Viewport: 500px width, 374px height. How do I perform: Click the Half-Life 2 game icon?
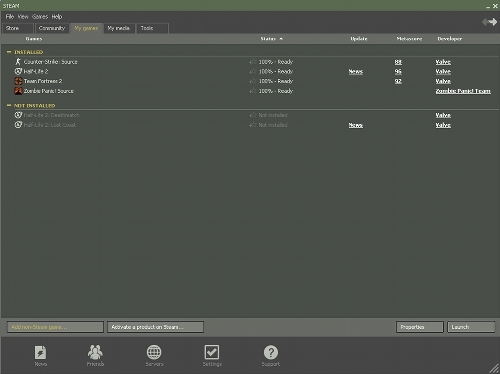[18, 71]
